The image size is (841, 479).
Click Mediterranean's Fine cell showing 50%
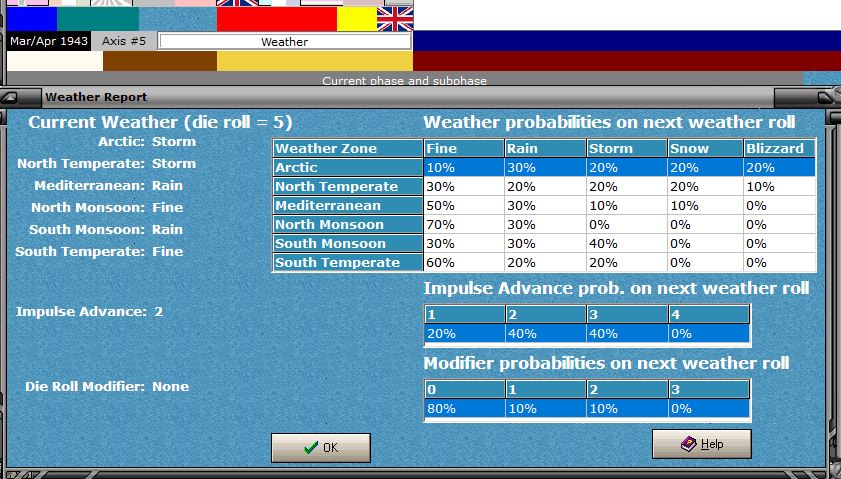click(x=464, y=205)
